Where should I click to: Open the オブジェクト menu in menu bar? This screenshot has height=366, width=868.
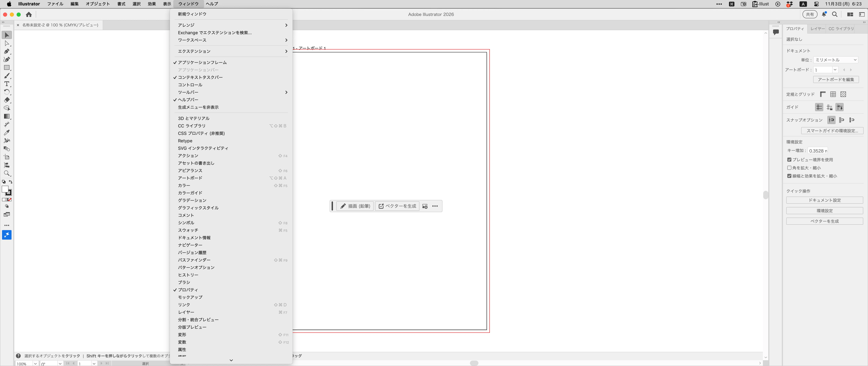pyautogui.click(x=98, y=4)
